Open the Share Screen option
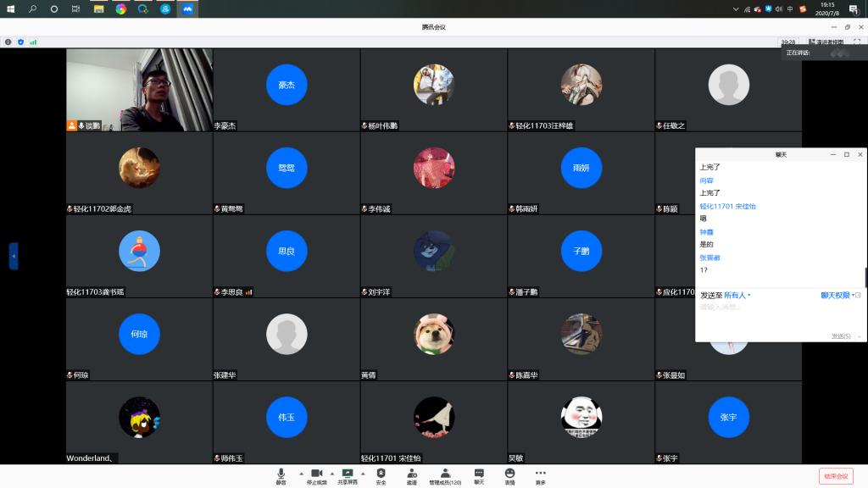The image size is (868, 488). [348, 475]
